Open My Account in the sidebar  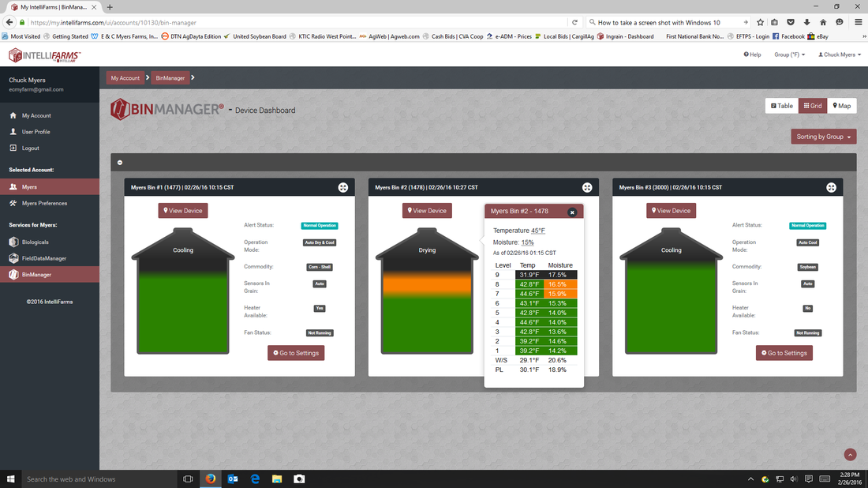tap(36, 116)
